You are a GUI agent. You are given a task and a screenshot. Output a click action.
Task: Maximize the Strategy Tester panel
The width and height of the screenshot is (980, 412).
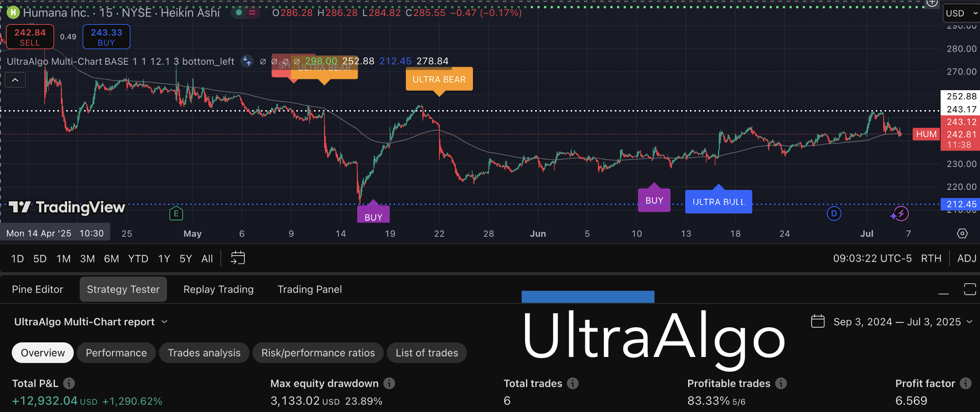click(970, 289)
